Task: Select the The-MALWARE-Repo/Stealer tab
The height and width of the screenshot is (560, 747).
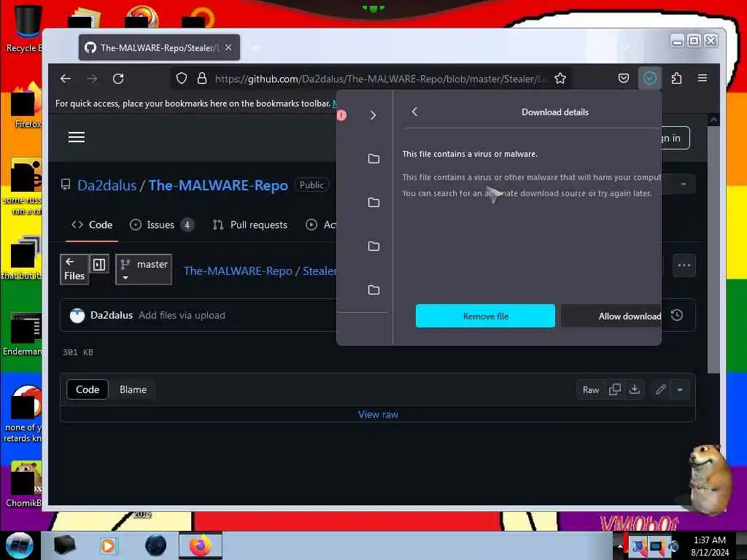Action: [x=159, y=47]
